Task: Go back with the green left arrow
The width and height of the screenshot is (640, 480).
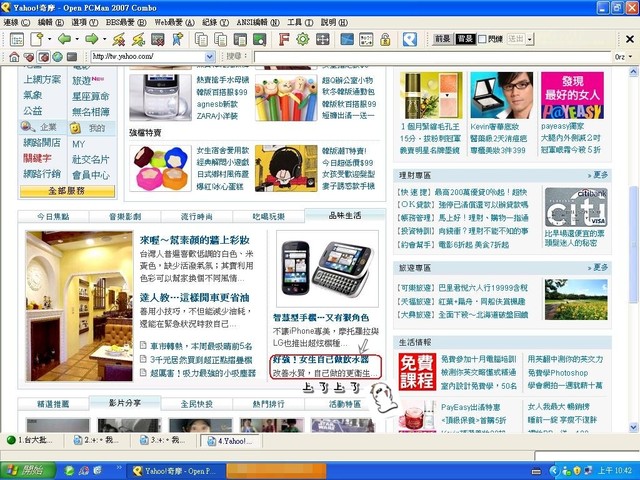Action: coord(64,39)
